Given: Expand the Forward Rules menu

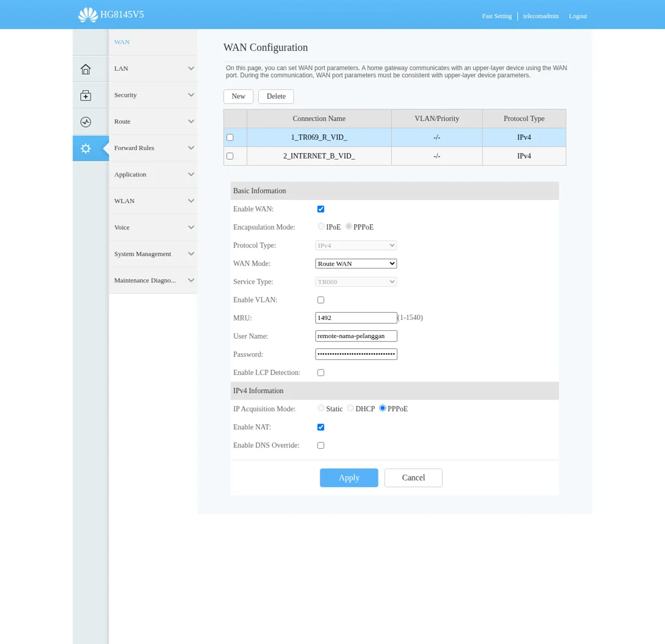Looking at the screenshot, I should (x=153, y=148).
